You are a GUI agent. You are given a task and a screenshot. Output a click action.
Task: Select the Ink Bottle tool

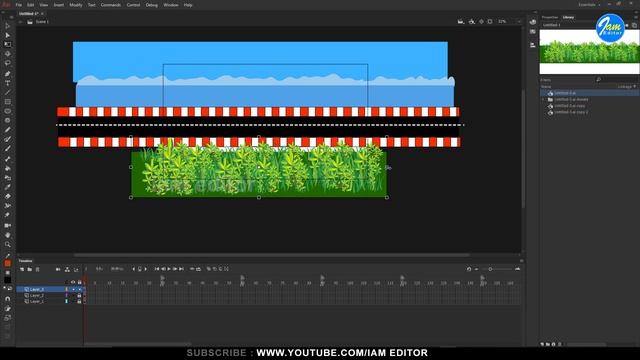[x=8, y=178]
